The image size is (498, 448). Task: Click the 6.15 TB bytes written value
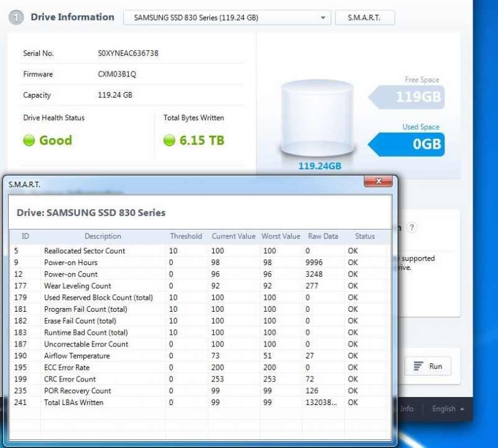click(x=202, y=140)
